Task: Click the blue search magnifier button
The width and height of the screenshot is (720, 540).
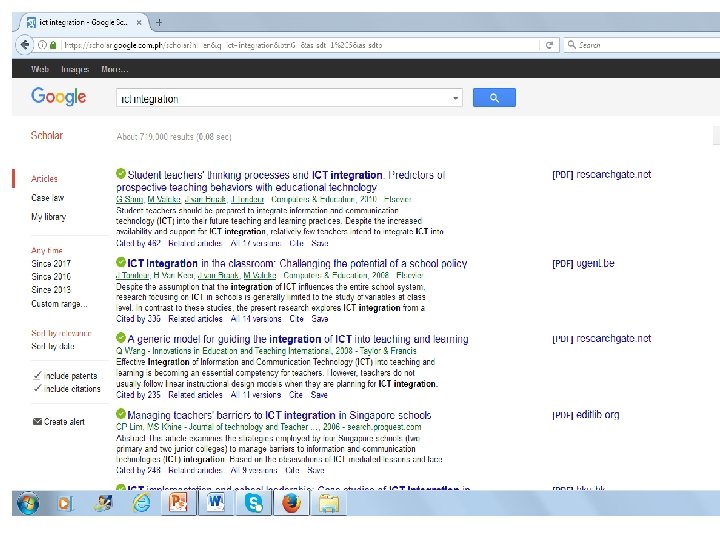Action: 494,97
